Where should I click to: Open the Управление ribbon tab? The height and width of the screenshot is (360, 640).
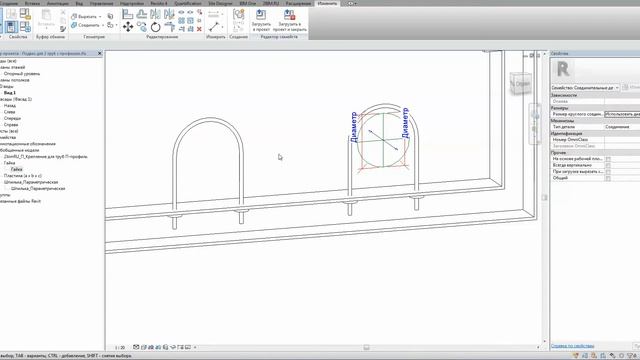[102, 3]
